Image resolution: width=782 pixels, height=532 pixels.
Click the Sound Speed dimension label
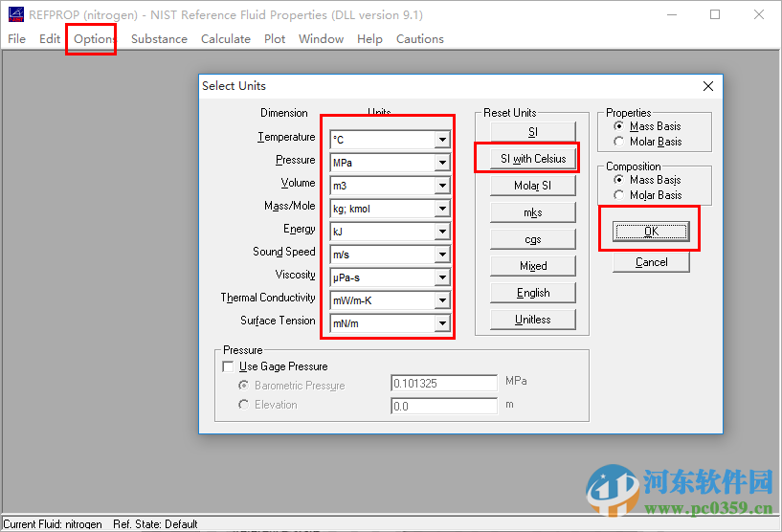coord(283,252)
